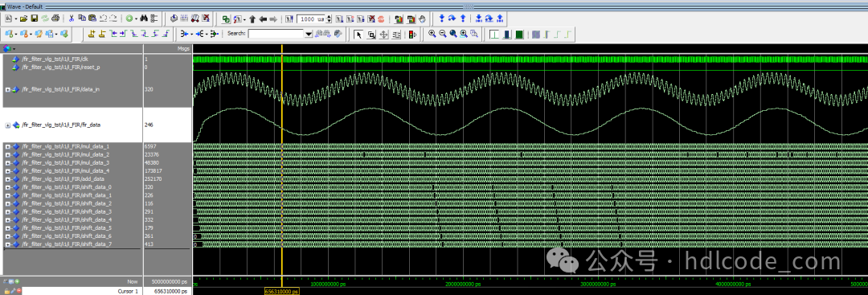
Task: Click the Compile icon with the clock
Action: click(174, 18)
